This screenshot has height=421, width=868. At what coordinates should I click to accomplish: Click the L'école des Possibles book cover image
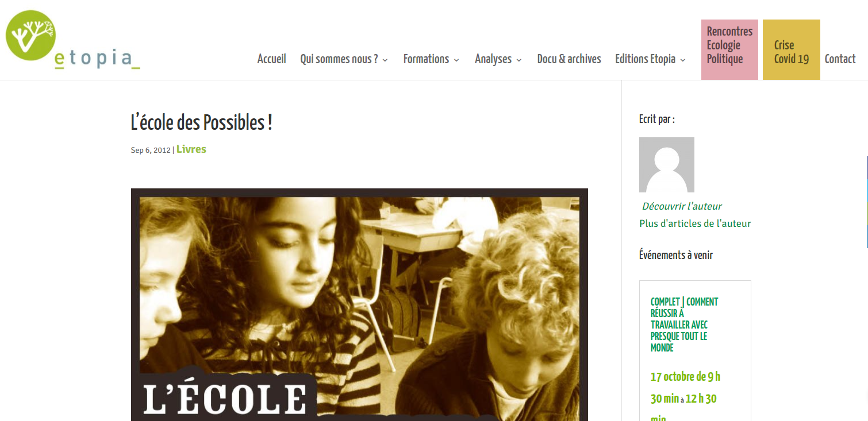(x=359, y=304)
